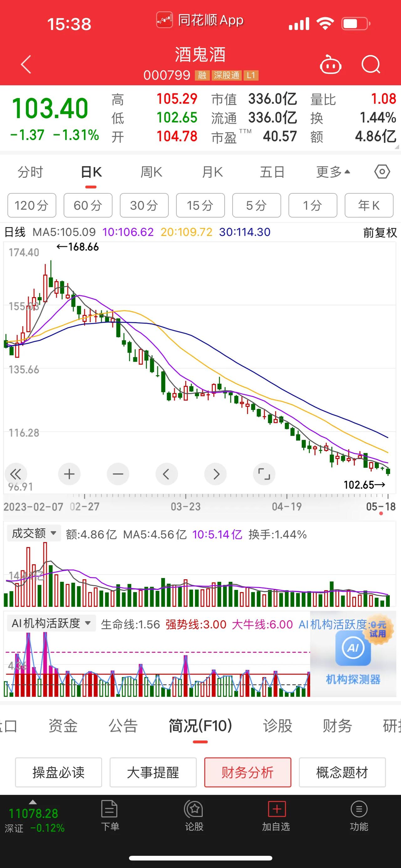
Task: Expand the 深证 index bar arrow
Action: (33, 802)
